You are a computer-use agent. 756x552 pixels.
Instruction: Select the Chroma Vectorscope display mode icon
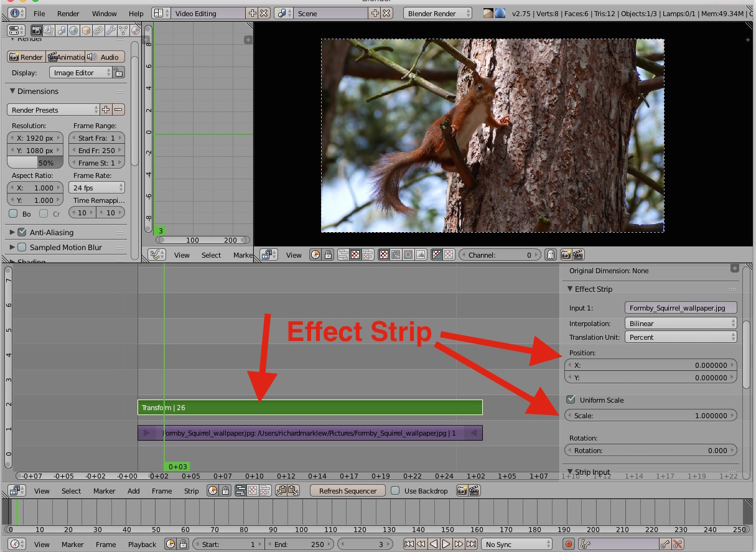pyautogui.click(x=408, y=255)
